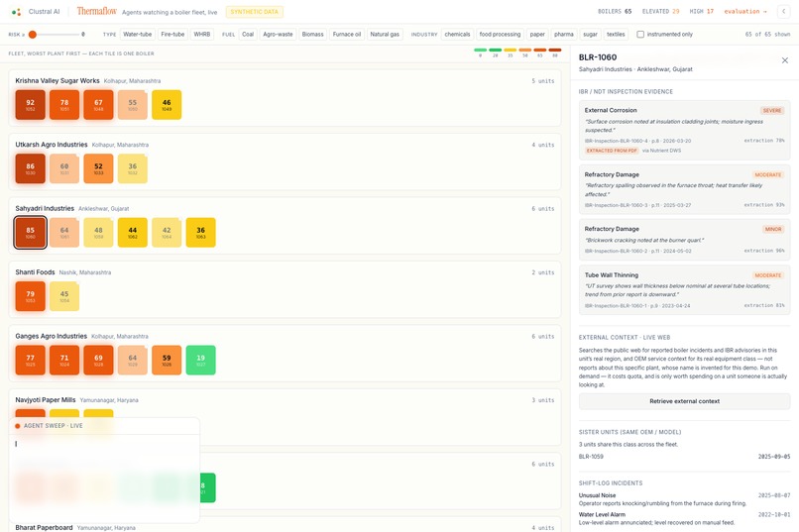799x532 pixels.
Task: Select Sahyadri boiler tile scoring 42
Action: (x=167, y=233)
